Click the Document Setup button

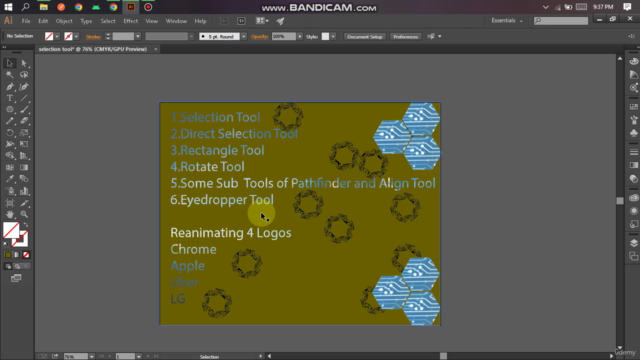pyautogui.click(x=364, y=37)
